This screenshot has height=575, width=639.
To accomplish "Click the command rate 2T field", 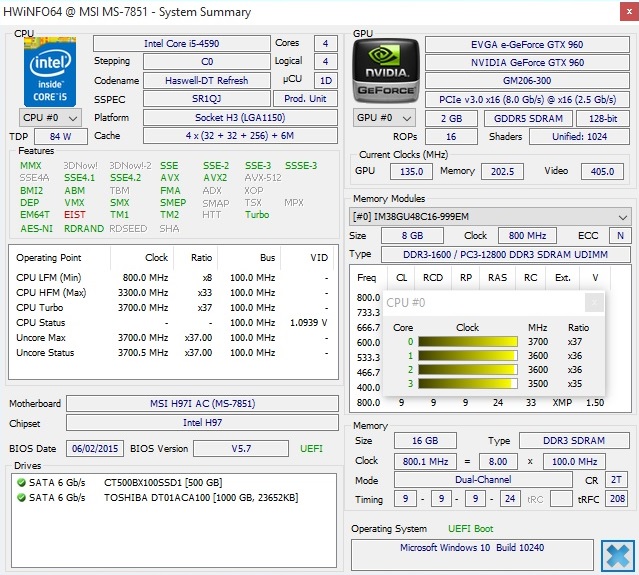I will (616, 480).
